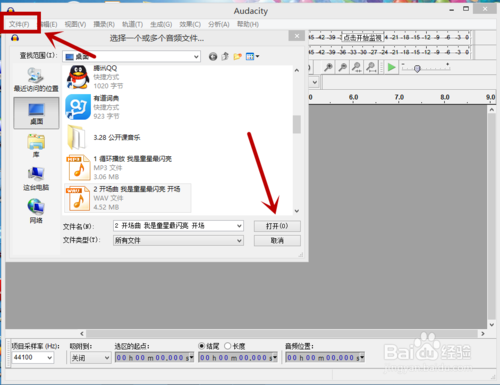
Task: Click file list scroll down arrow
Action: tap(297, 211)
